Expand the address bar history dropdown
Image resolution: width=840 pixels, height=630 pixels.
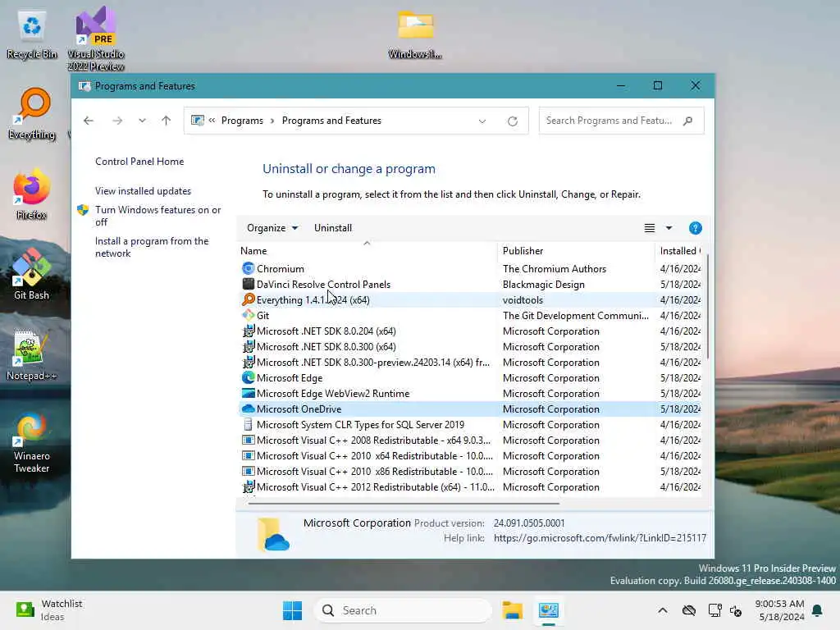click(x=482, y=121)
